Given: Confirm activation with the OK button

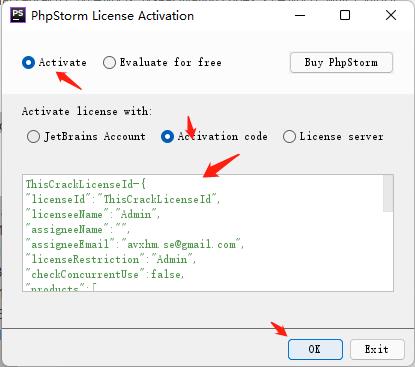Looking at the screenshot, I should [x=315, y=349].
